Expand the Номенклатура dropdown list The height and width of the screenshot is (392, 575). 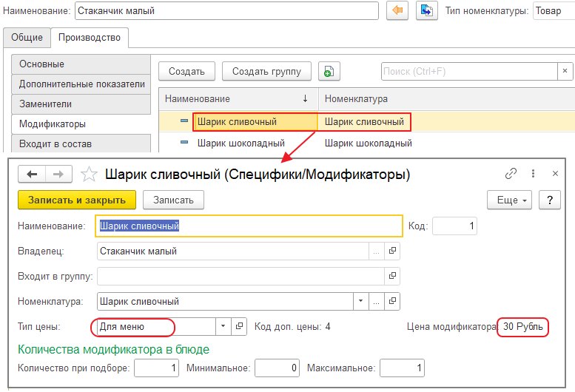(361, 301)
